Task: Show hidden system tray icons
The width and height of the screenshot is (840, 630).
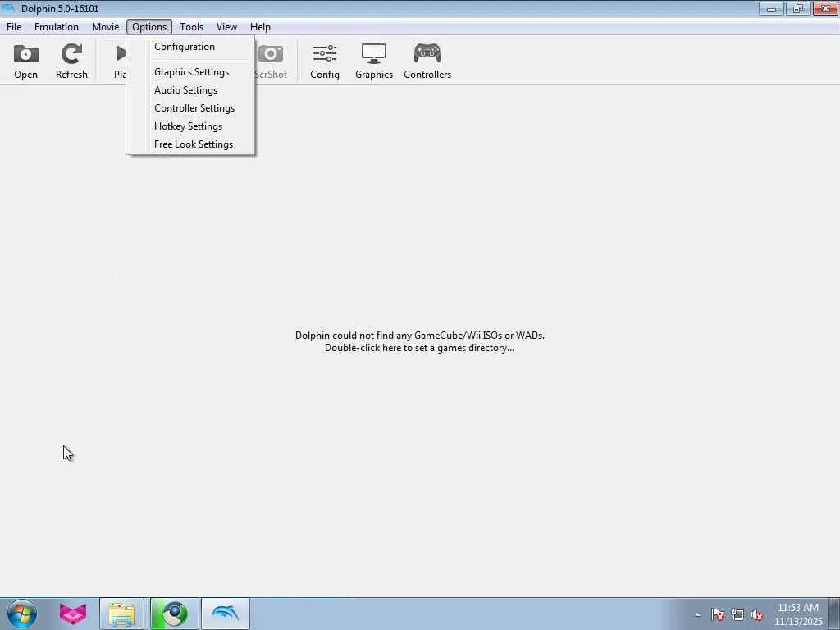Action: tap(697, 615)
